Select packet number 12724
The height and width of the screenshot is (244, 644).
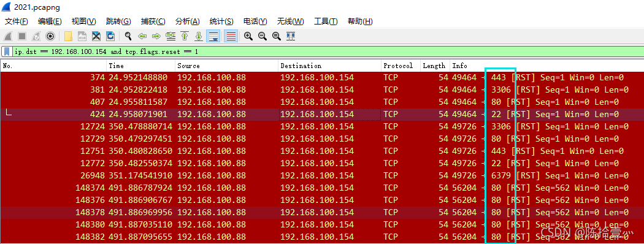pyautogui.click(x=322, y=126)
